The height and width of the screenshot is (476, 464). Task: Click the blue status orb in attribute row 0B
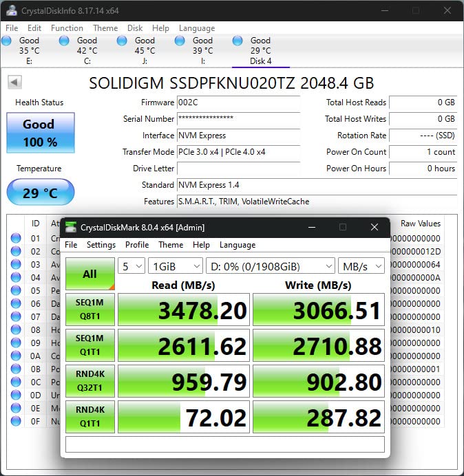(16, 369)
